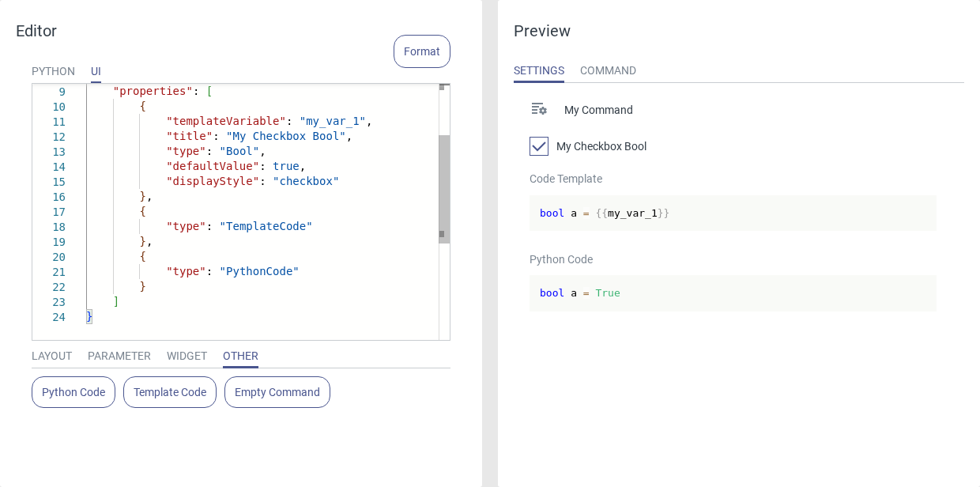Screen dimensions: 980x487
Task: Show the SETTINGS preview tab
Action: click(539, 70)
